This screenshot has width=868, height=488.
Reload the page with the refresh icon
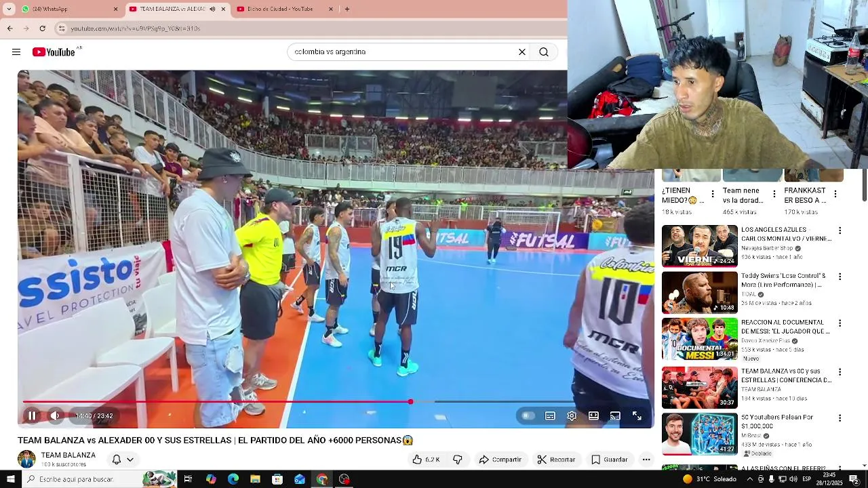[x=43, y=28]
